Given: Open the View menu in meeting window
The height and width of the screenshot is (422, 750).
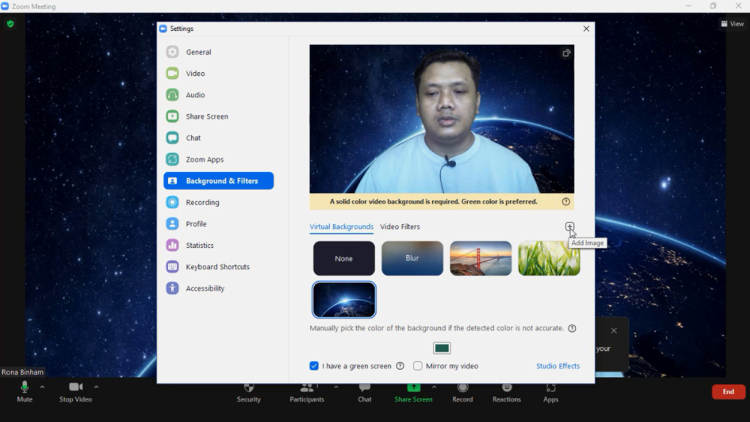Looking at the screenshot, I should click(x=732, y=23).
